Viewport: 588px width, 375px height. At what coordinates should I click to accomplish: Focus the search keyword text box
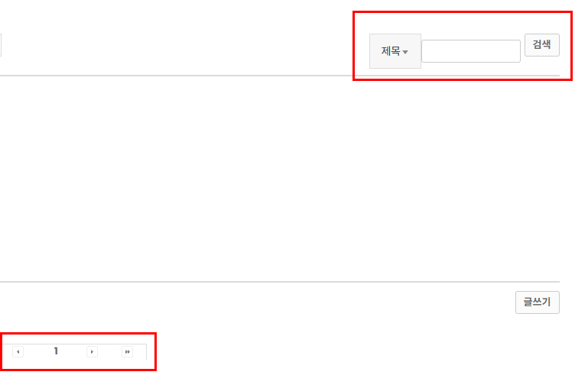pos(471,51)
